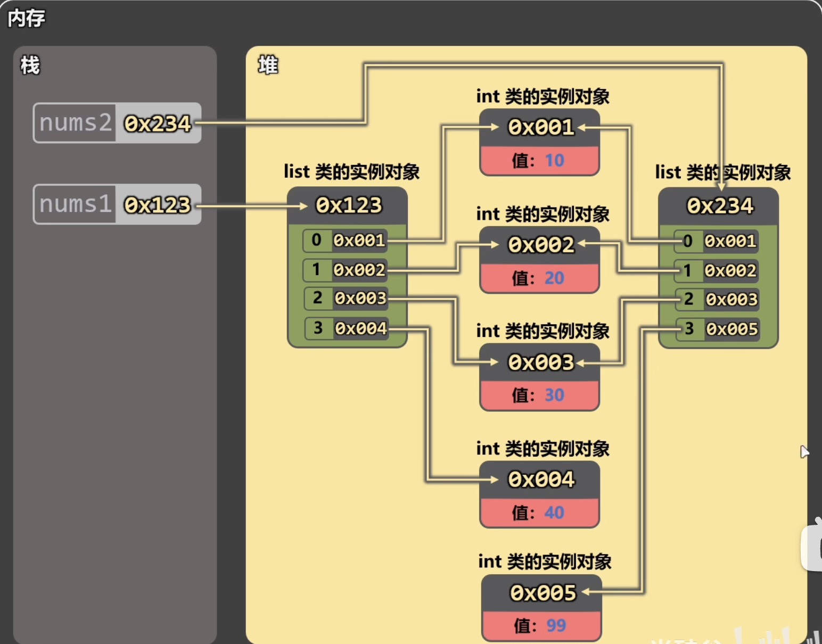The image size is (822, 644).
Task: Select address value 0x234 beside nums2
Action: coord(158,123)
